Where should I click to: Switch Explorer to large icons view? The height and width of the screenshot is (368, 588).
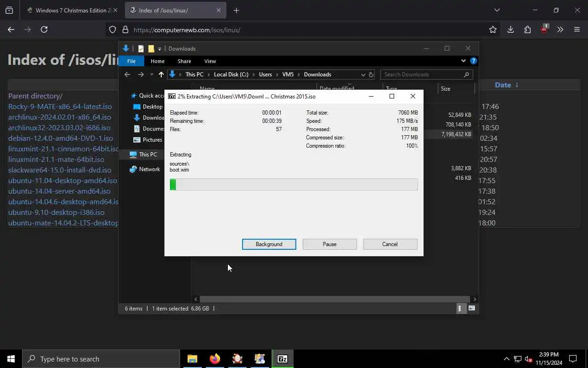coord(472,309)
